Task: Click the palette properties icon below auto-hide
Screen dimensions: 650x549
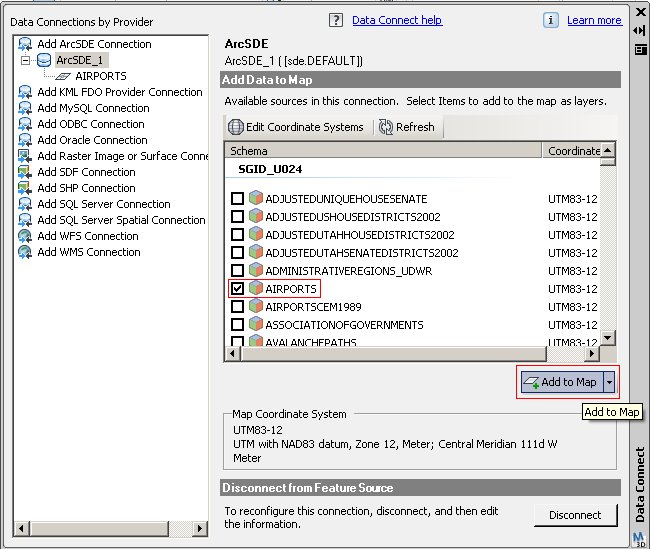Action: [x=640, y=50]
